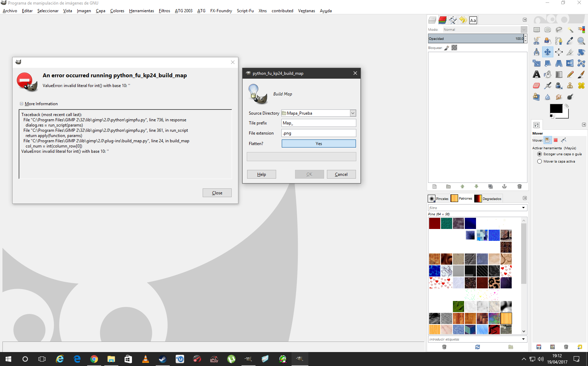Set Move mode to selection
Viewport: 588px width, 366px height.
[x=555, y=140]
